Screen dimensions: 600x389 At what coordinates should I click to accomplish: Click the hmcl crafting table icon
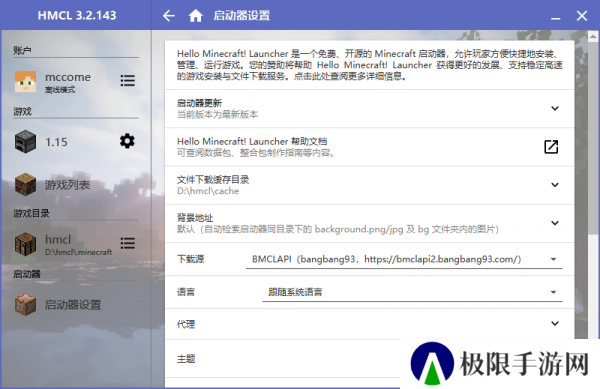coord(25,244)
